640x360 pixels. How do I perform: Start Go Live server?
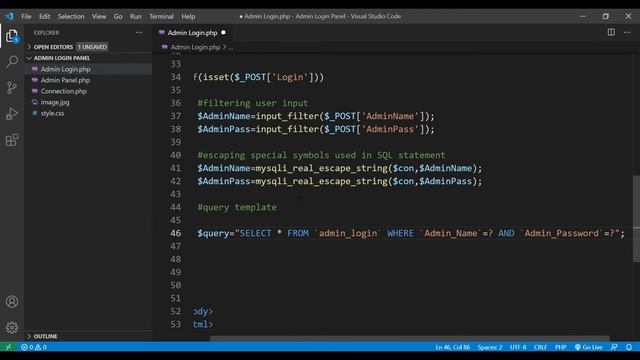[588, 347]
